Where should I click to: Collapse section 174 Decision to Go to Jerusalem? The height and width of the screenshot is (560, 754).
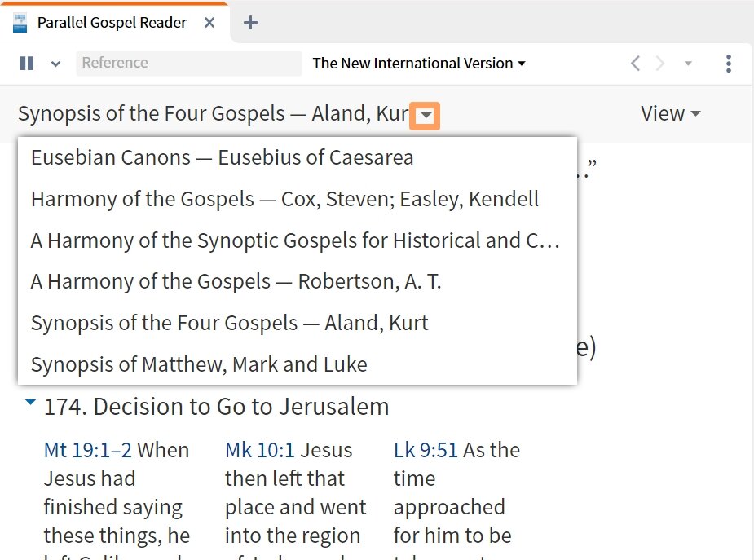click(x=30, y=403)
